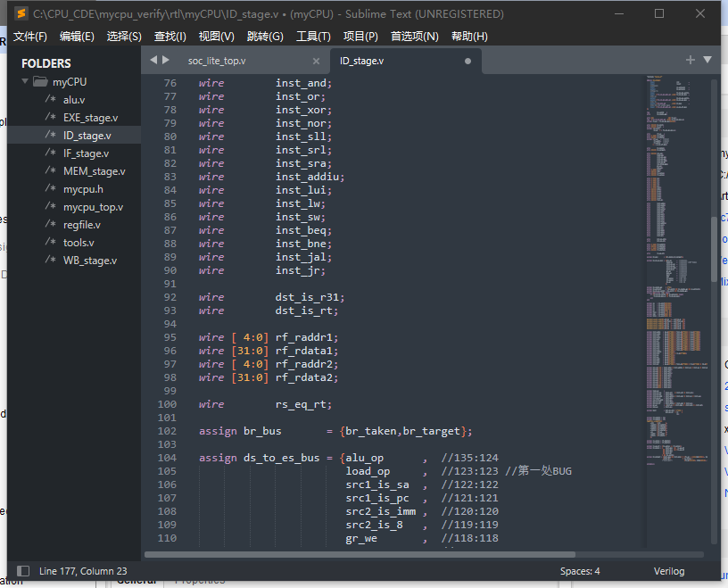Go to next tab with right arrow
The width and height of the screenshot is (728, 588).
click(166, 60)
